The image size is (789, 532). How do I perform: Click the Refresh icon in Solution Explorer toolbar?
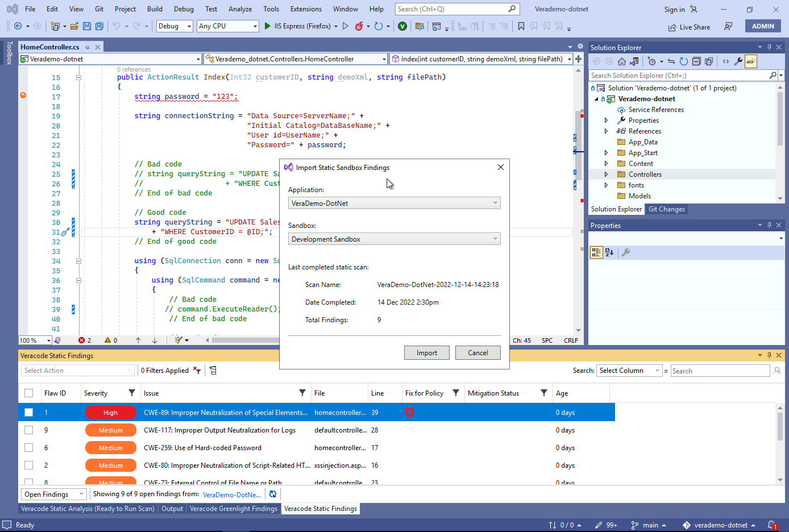[x=684, y=61]
